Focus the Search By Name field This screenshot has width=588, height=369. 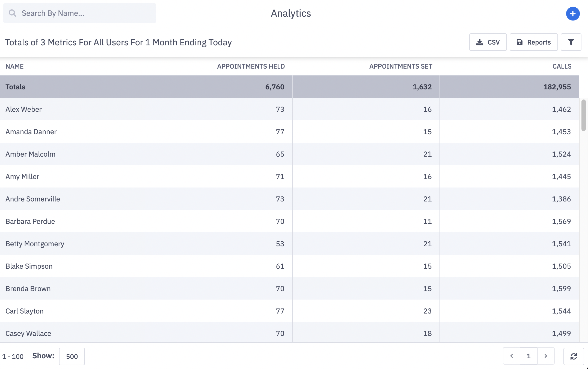click(80, 13)
